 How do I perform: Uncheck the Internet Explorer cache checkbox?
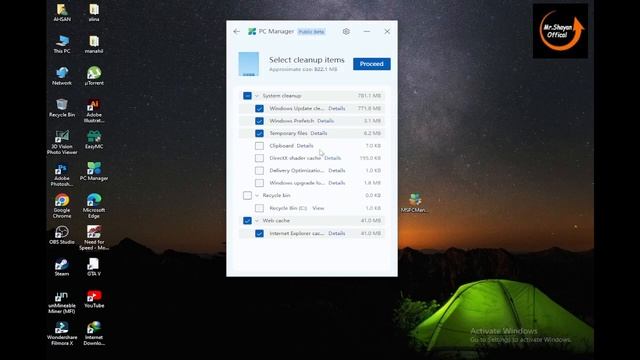[x=259, y=233]
